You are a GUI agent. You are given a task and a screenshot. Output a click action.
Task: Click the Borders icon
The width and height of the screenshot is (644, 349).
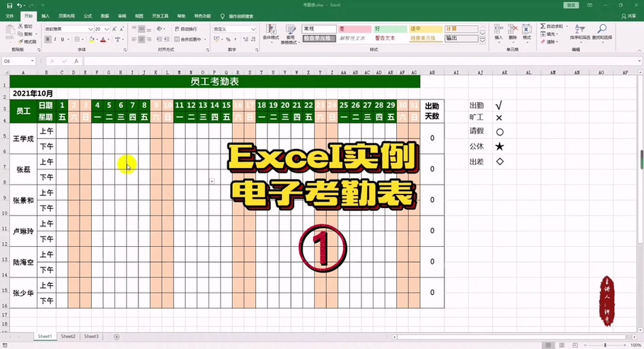(76, 39)
